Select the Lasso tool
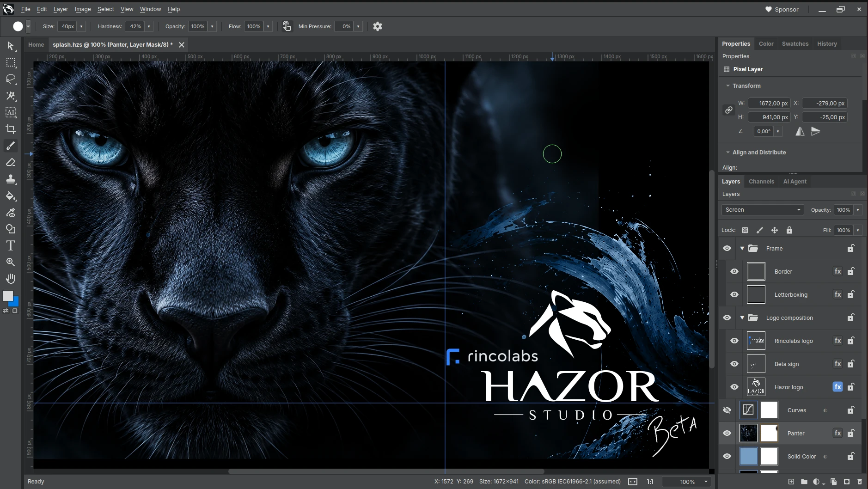 pos(11,79)
